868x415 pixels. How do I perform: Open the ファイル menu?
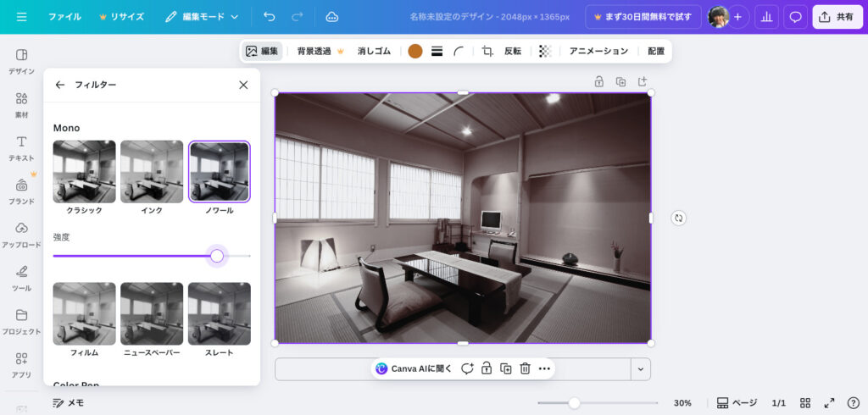coord(64,17)
